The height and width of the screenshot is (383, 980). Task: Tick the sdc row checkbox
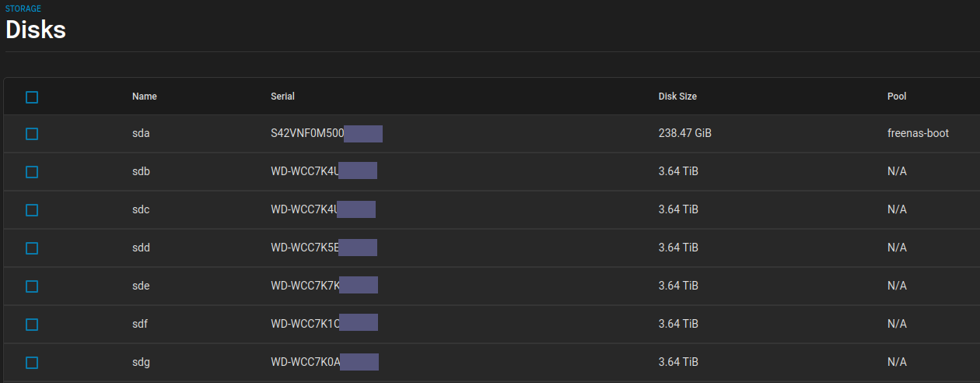(x=32, y=210)
